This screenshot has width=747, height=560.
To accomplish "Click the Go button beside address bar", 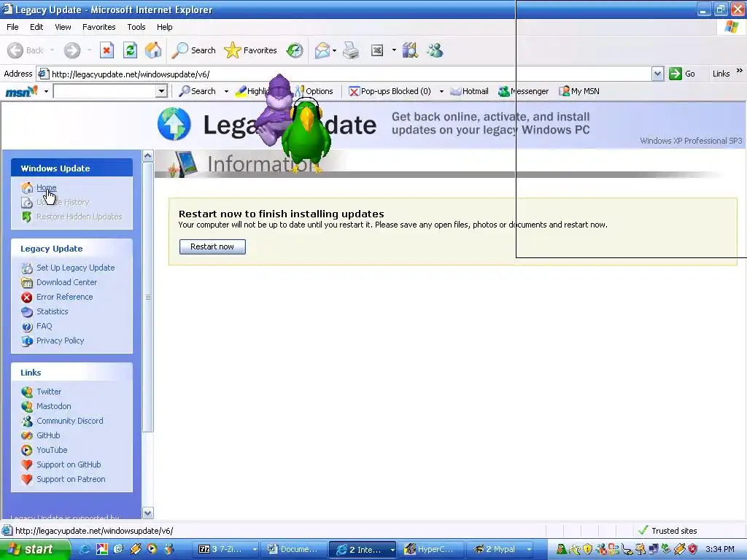I will click(682, 74).
